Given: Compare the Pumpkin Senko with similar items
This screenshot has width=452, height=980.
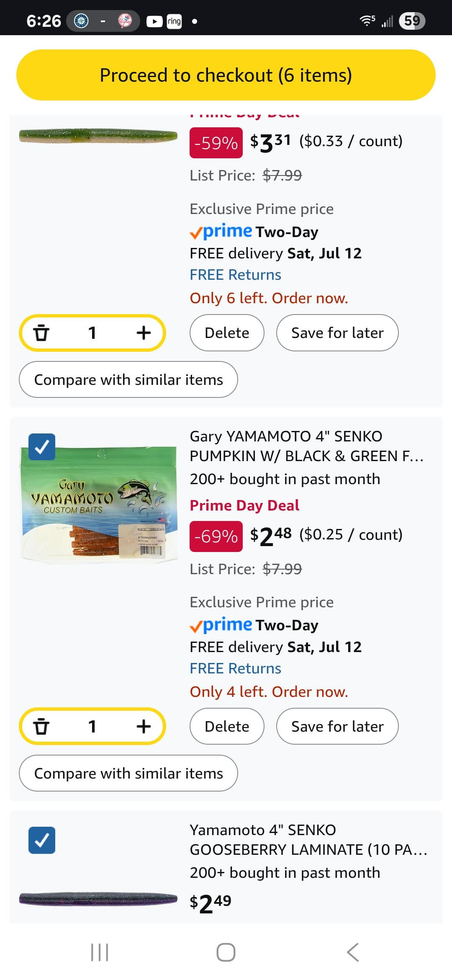Looking at the screenshot, I should click(x=128, y=773).
